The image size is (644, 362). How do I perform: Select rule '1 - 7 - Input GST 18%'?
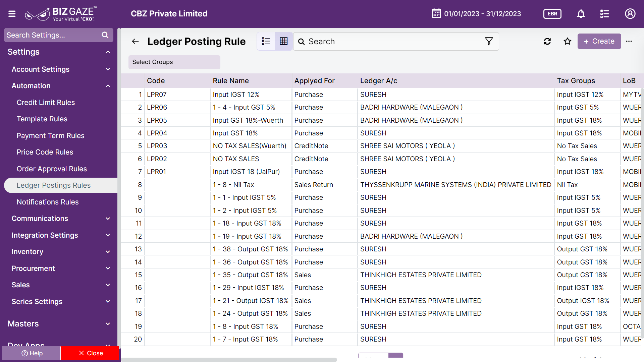245,339
